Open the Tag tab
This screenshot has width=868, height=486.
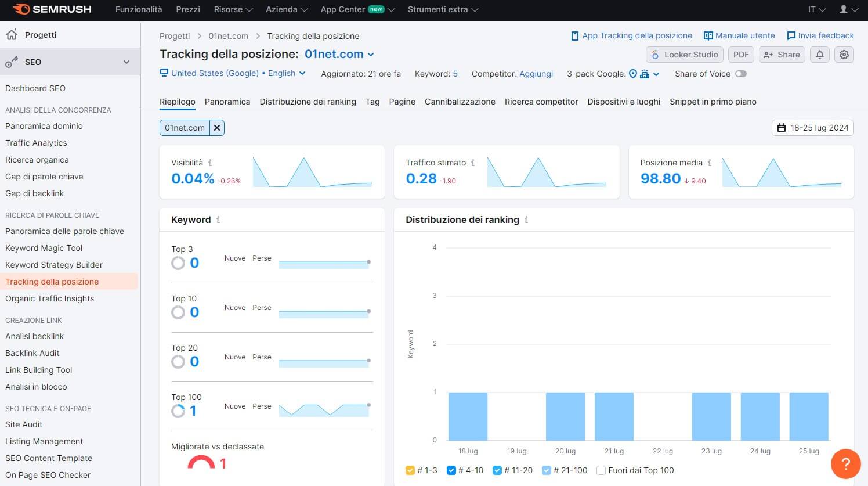372,102
